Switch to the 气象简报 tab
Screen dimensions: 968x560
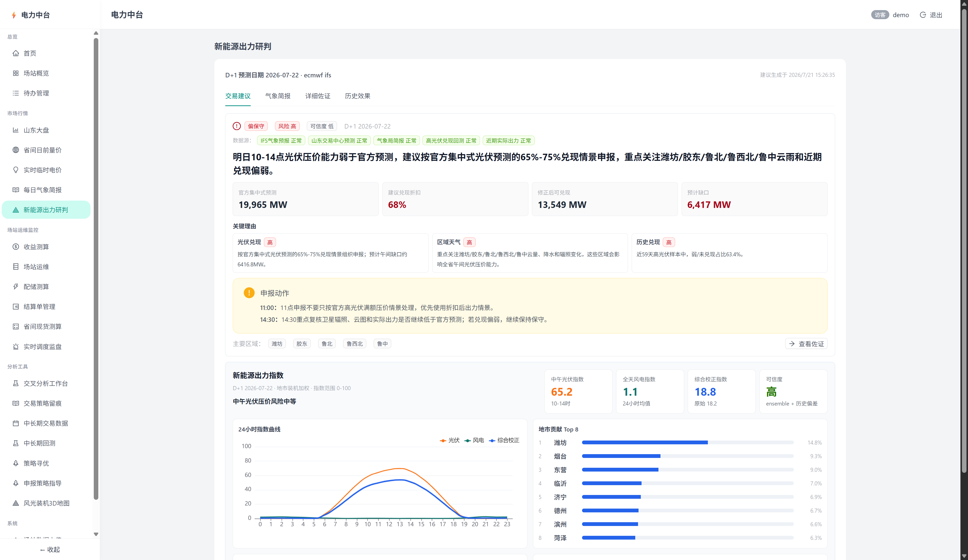tap(278, 96)
